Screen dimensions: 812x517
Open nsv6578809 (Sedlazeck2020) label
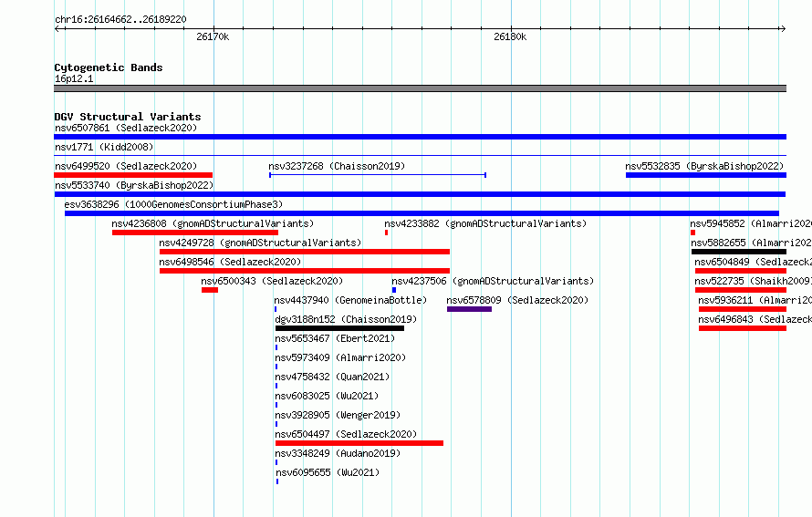coord(517,300)
